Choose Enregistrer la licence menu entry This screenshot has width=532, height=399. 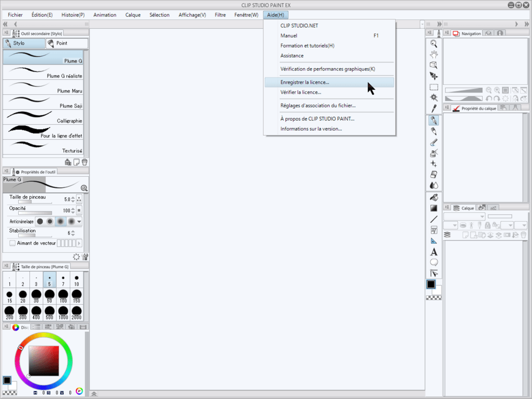click(329, 82)
